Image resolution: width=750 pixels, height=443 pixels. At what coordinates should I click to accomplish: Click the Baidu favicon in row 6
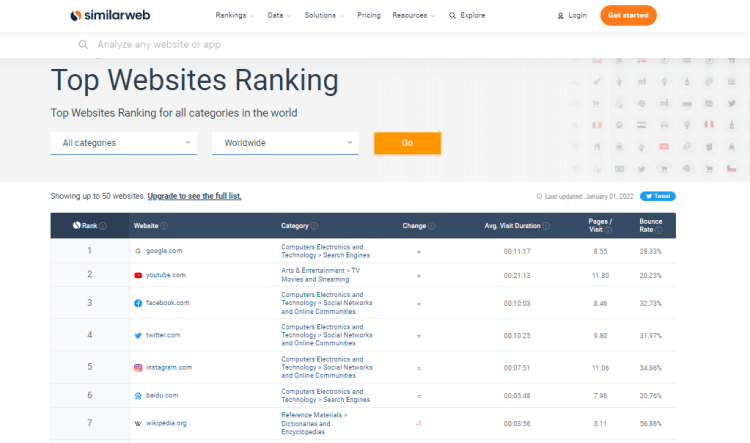(138, 396)
